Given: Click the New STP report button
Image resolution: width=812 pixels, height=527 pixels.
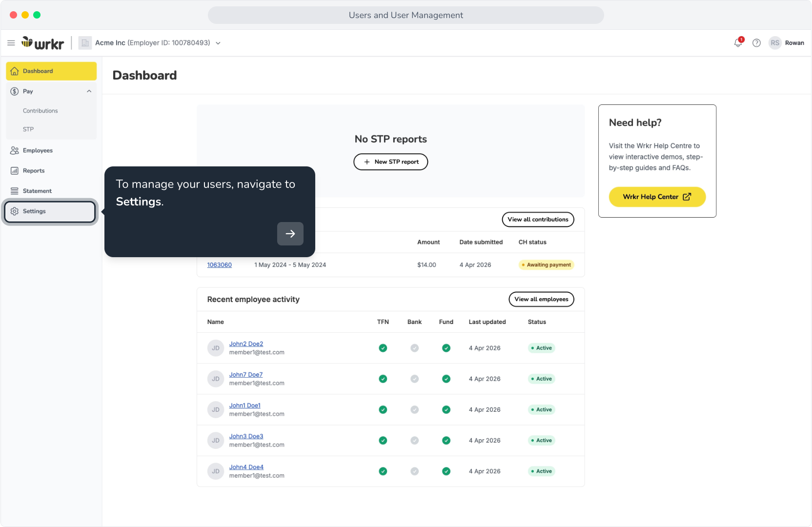Looking at the screenshot, I should (x=391, y=162).
